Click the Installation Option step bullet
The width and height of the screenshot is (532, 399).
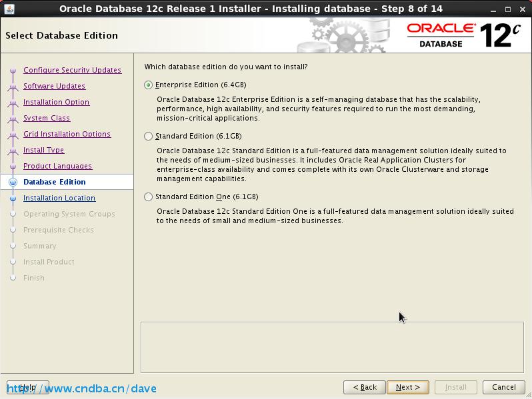(13, 103)
